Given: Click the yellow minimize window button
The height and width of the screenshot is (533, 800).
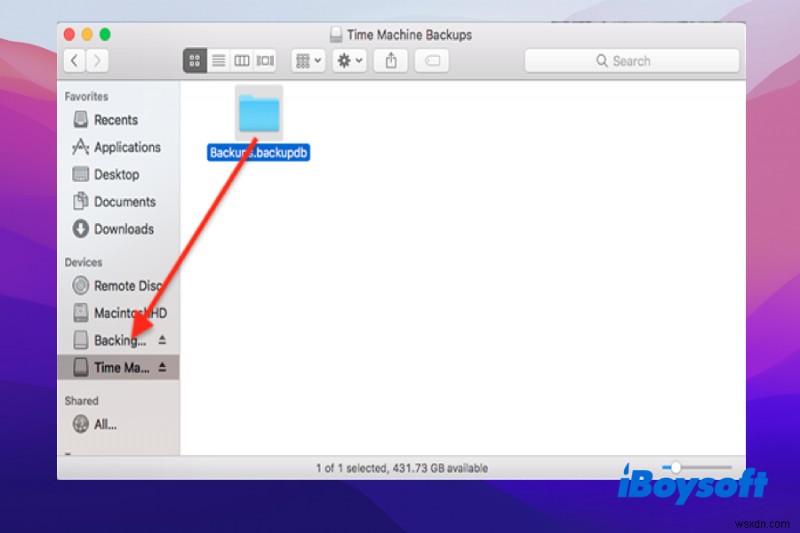Looking at the screenshot, I should pyautogui.click(x=87, y=35).
